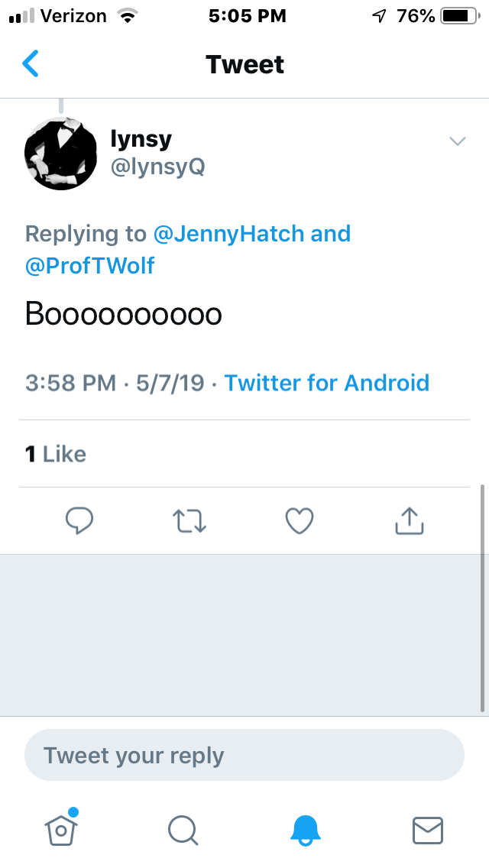Tap the @lynsyQ username handle
The width and height of the screenshot is (489, 868).
point(158,166)
